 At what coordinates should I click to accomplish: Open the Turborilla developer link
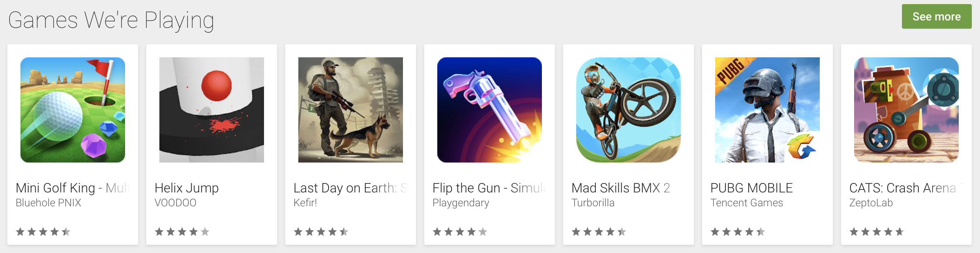(593, 203)
